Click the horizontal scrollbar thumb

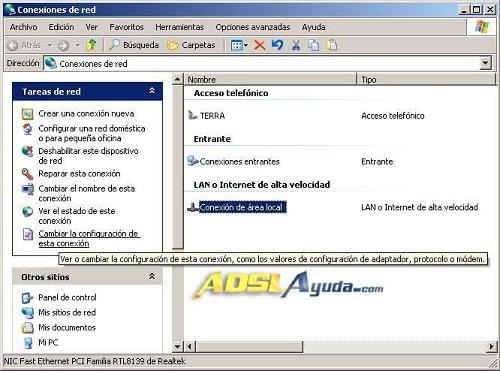[x=249, y=347]
